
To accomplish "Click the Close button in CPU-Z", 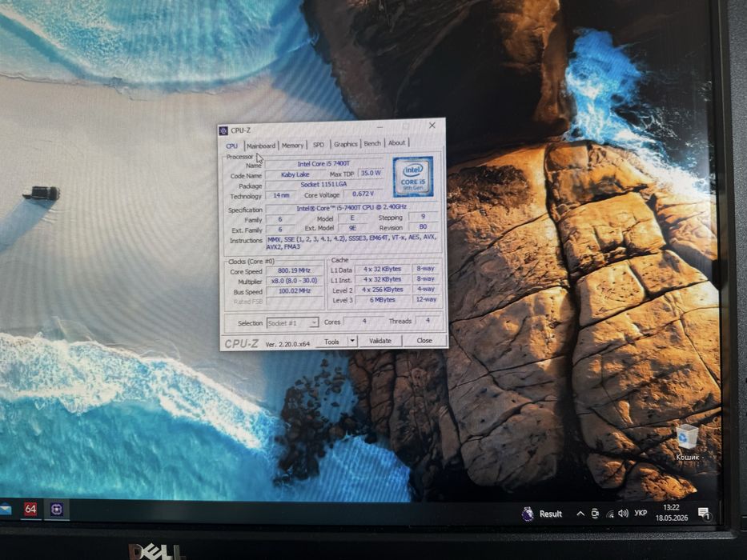I will pyautogui.click(x=424, y=340).
